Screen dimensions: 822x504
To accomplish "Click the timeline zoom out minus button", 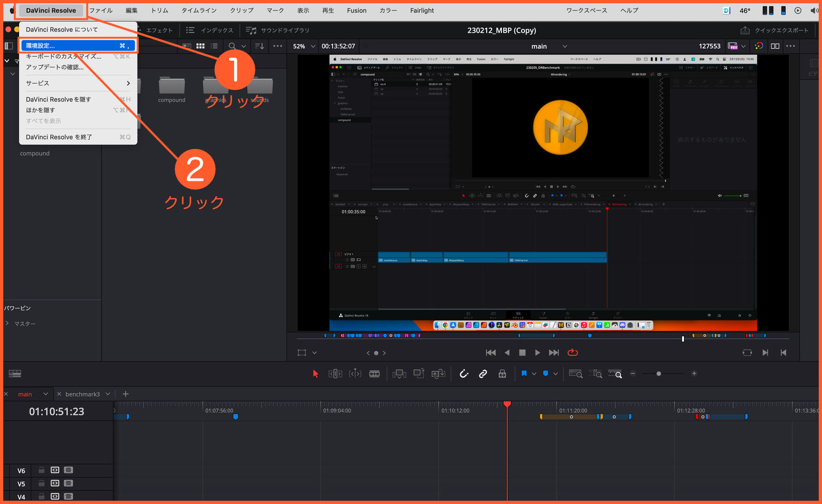I will tap(633, 374).
